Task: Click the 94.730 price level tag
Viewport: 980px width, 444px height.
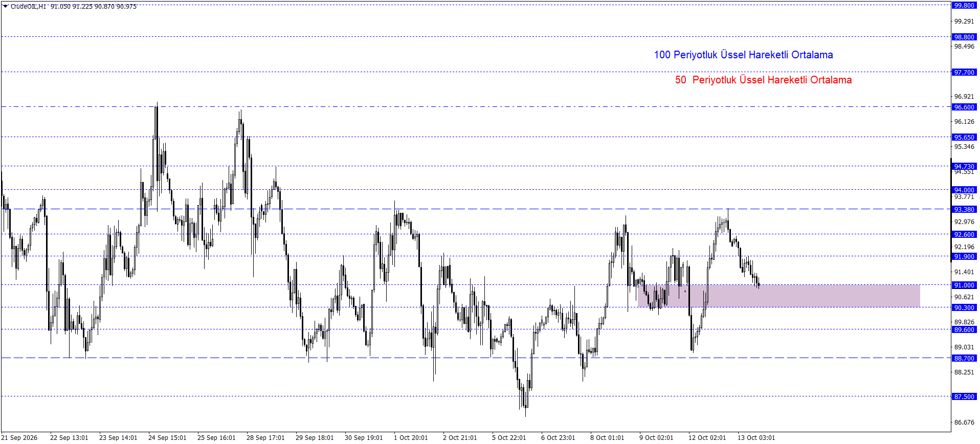Action: (x=964, y=166)
